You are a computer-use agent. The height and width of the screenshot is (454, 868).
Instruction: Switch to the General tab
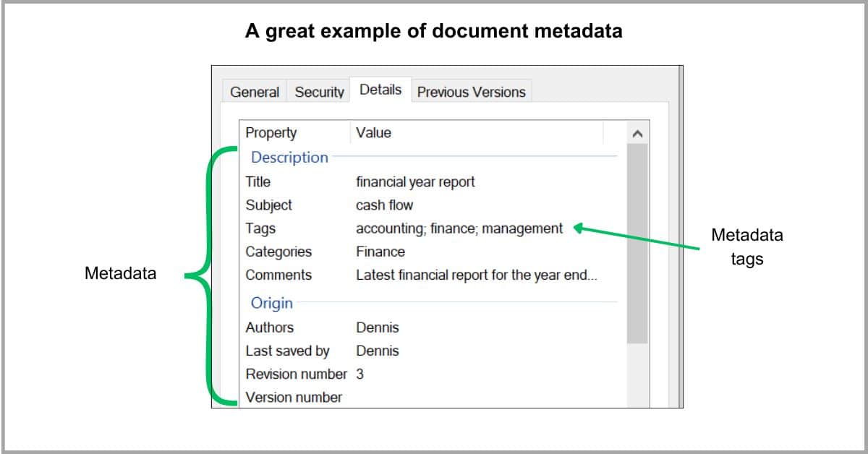255,92
